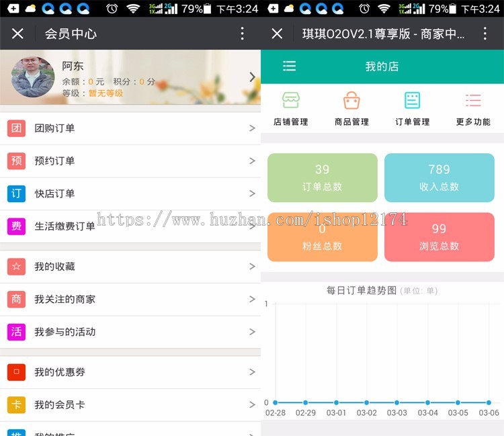Select the 03-06 data point on chart
Screen dimensions: 504x436
(x=489, y=402)
